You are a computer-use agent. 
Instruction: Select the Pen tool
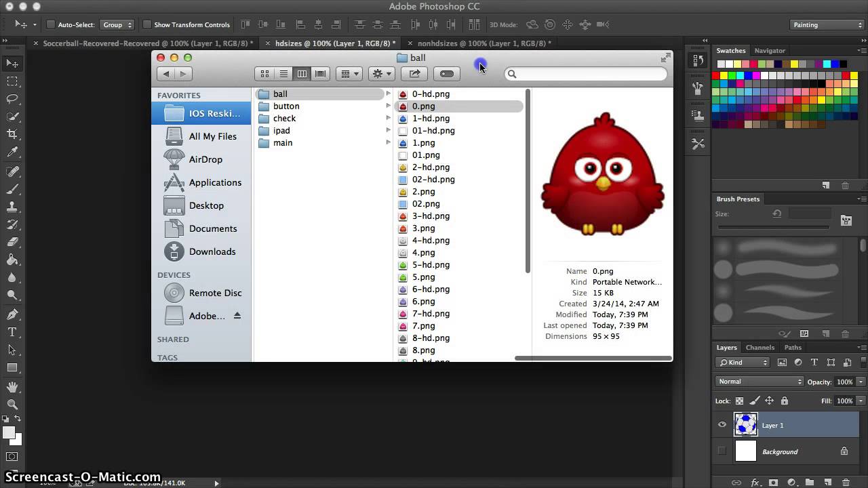click(x=12, y=314)
